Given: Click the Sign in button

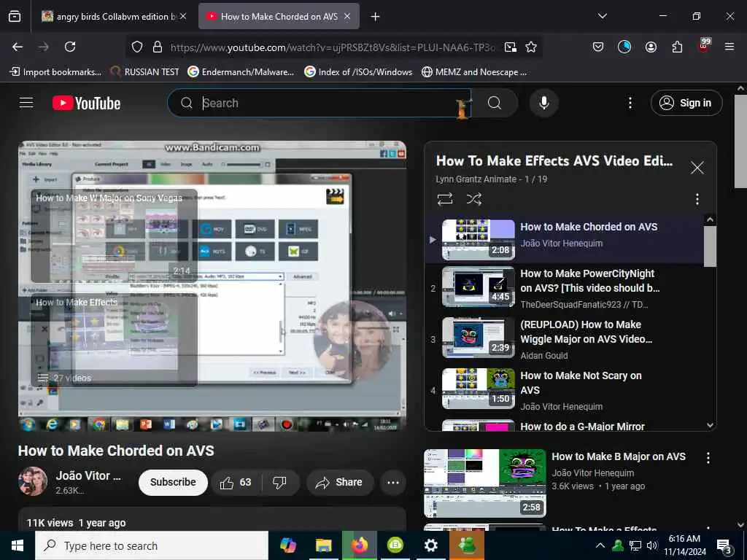Looking at the screenshot, I should [x=686, y=103].
